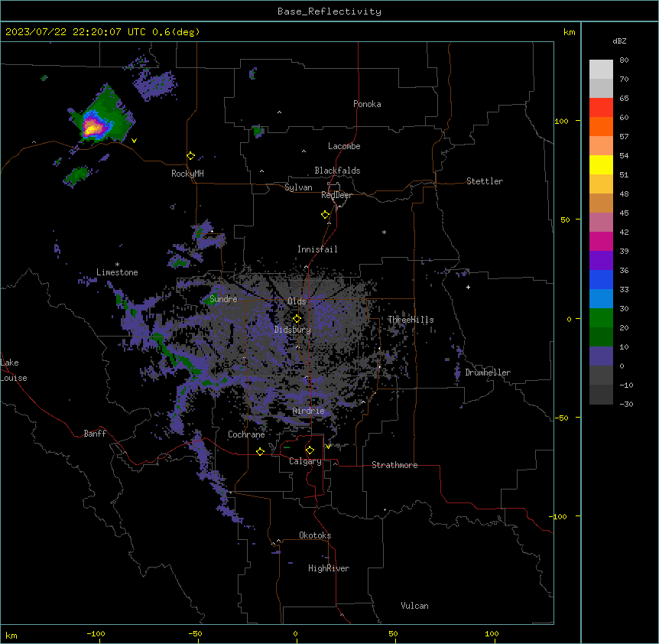
Task: Click the Cochrane town label
Action: point(246,434)
